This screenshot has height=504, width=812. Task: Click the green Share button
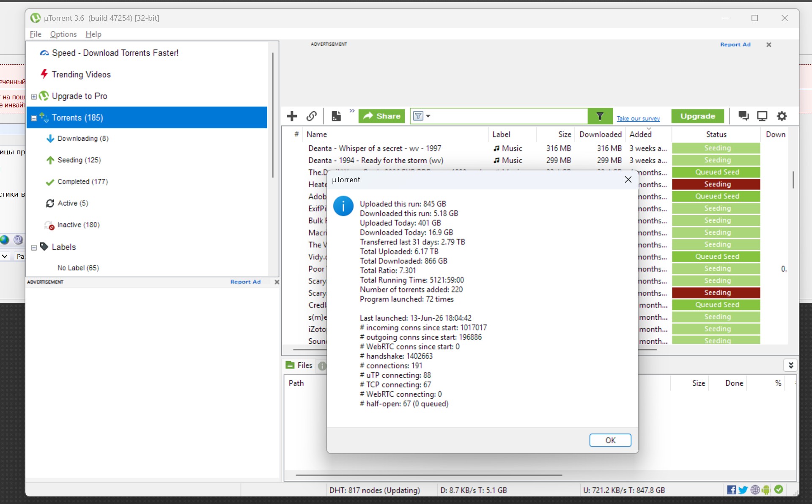(x=381, y=116)
